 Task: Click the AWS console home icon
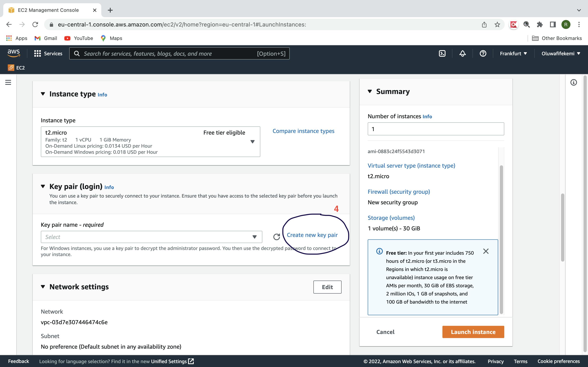13,53
